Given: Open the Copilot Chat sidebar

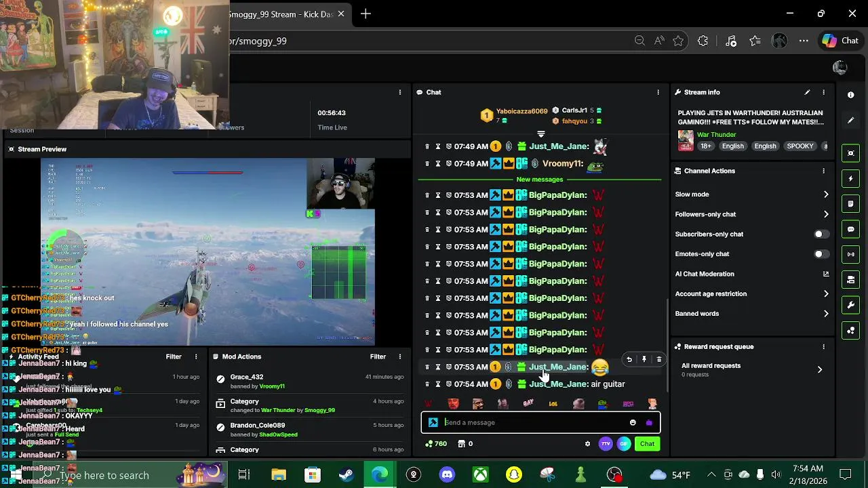Looking at the screenshot, I should [841, 41].
